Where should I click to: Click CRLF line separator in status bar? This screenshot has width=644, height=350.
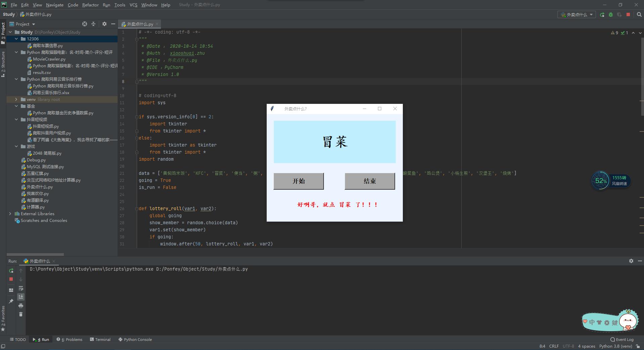click(x=554, y=346)
